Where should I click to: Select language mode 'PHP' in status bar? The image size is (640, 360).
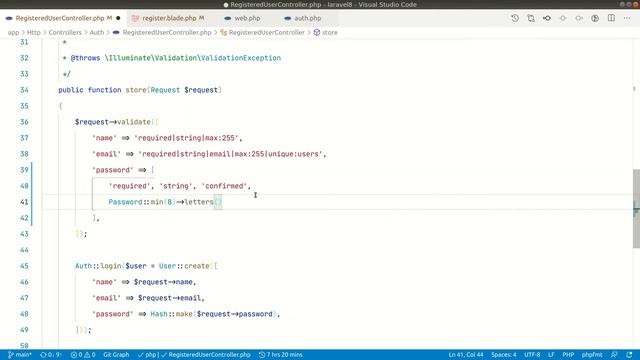click(x=568, y=355)
